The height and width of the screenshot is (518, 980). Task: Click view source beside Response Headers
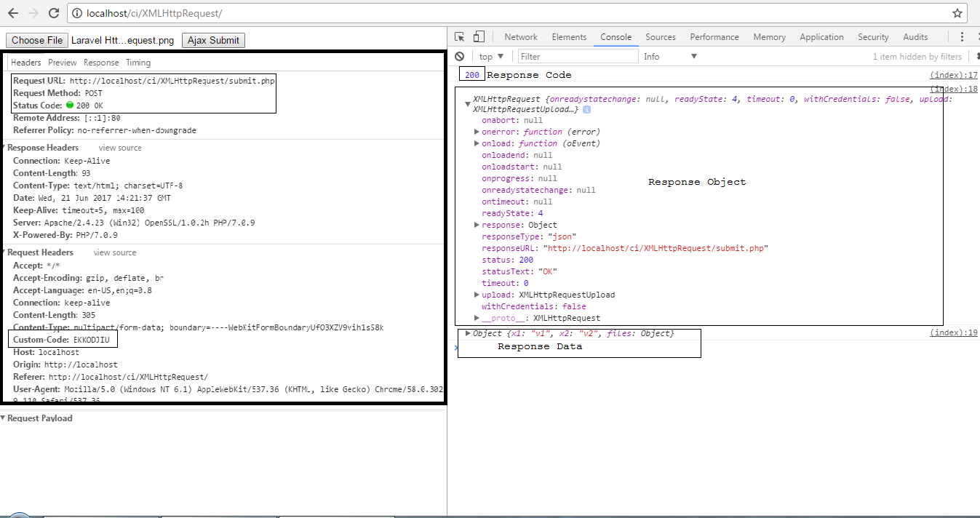click(x=120, y=148)
